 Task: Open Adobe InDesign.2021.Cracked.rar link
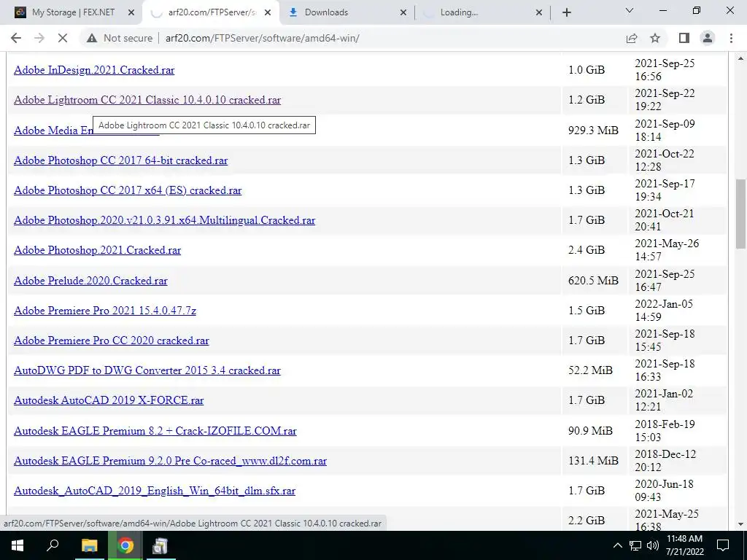(x=94, y=70)
